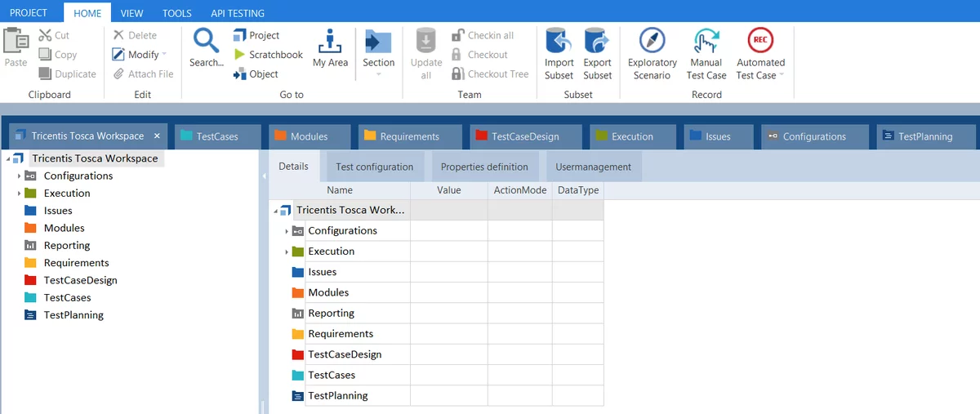Select TestCaseDesign in the left tree

point(80,280)
